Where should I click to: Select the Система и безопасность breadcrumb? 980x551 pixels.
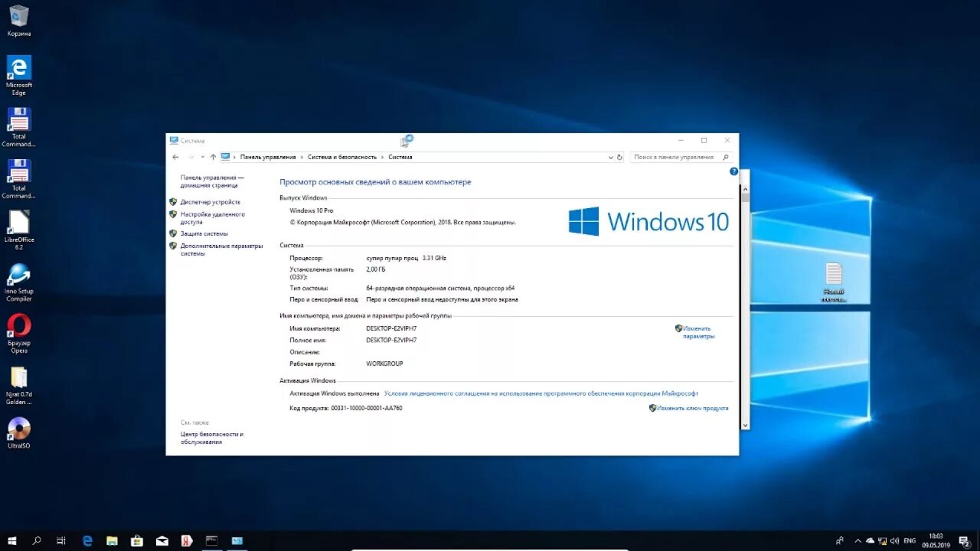click(342, 157)
